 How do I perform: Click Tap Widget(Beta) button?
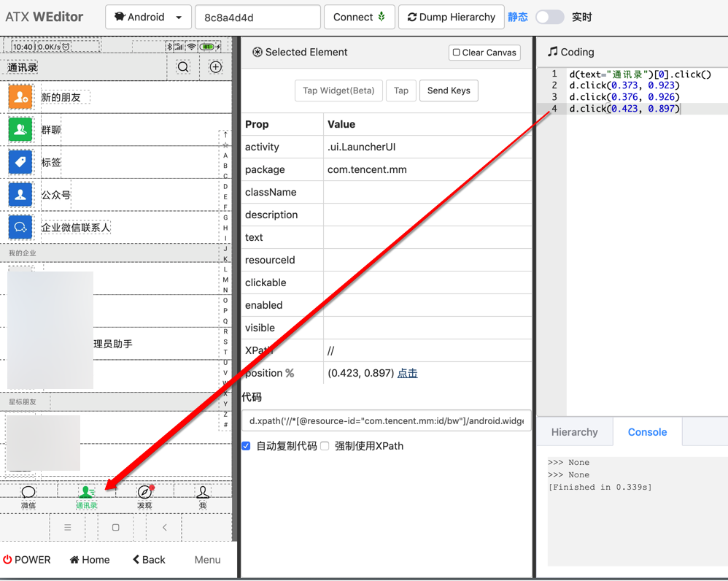(338, 91)
